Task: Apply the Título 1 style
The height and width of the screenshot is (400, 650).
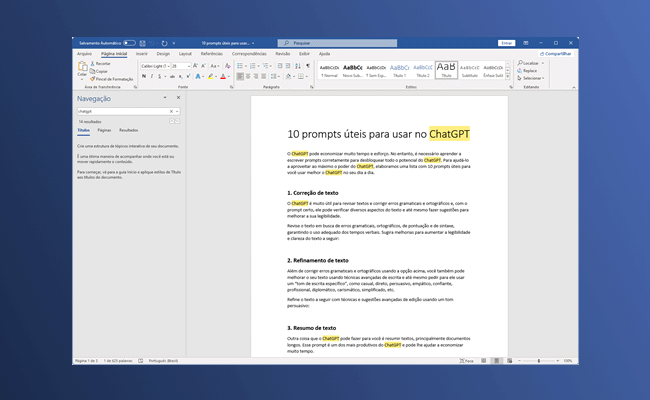Action: 400,70
